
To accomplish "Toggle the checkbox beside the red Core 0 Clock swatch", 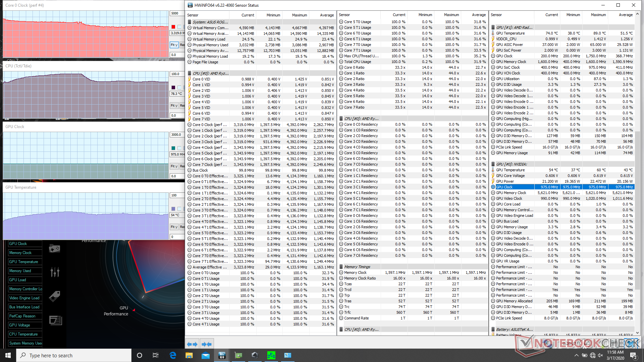I will (179, 27).
